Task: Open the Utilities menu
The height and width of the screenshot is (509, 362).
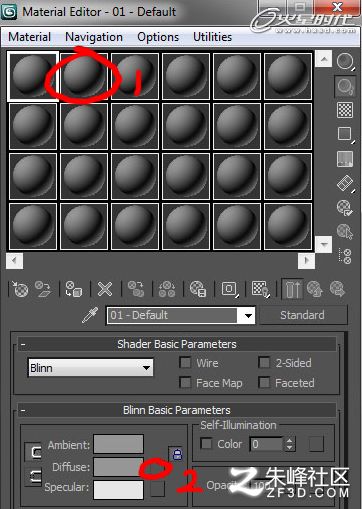Action: coord(213,37)
